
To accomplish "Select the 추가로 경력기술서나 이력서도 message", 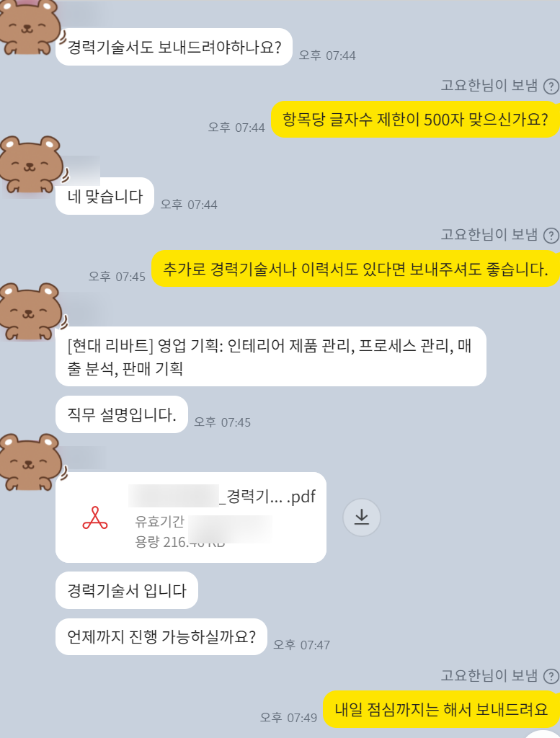I will click(355, 269).
